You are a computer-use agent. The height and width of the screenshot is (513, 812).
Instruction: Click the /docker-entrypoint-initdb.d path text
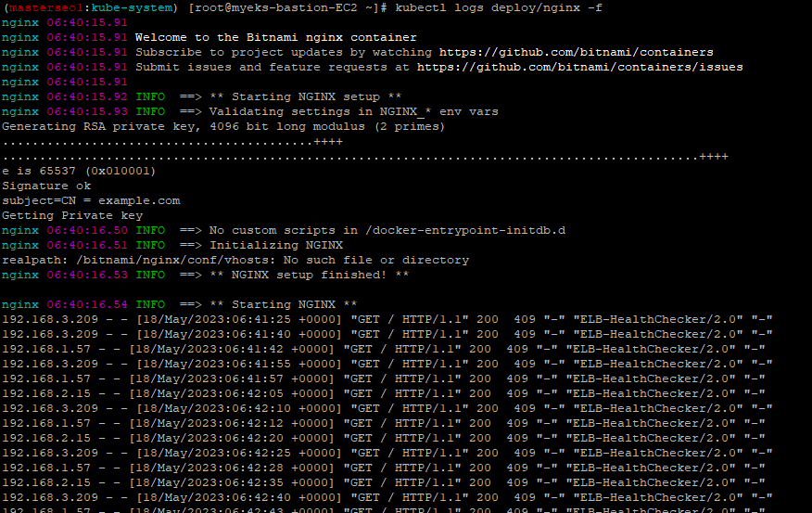point(465,231)
